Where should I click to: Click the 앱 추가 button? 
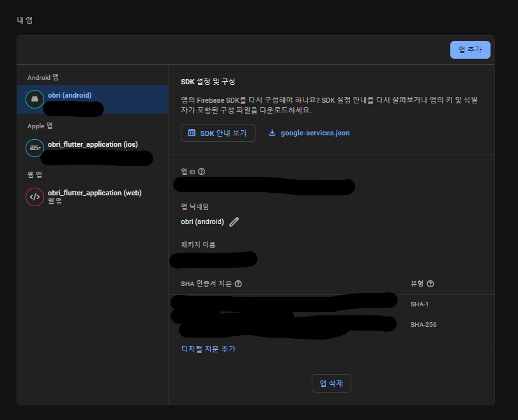coord(470,50)
